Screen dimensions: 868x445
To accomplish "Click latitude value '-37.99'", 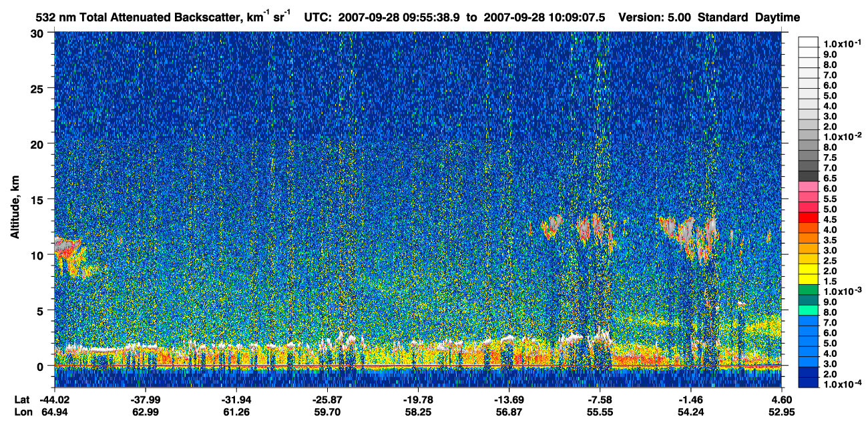I will 145,400.
